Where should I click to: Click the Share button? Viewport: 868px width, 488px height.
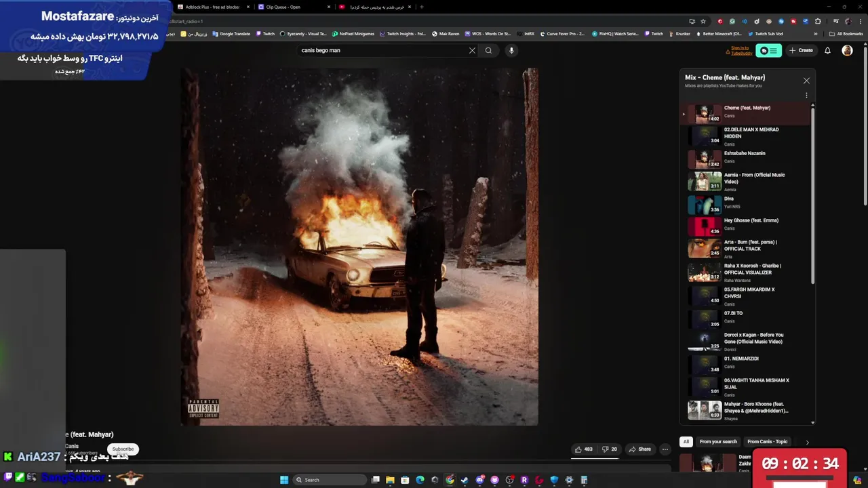tap(639, 449)
